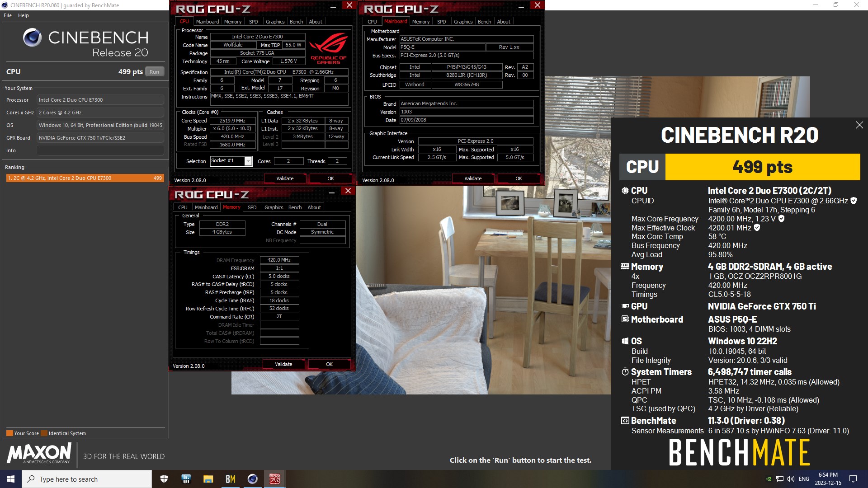Click OK in CPU-Z CPU window
This screenshot has width=868, height=488.
pyautogui.click(x=330, y=178)
